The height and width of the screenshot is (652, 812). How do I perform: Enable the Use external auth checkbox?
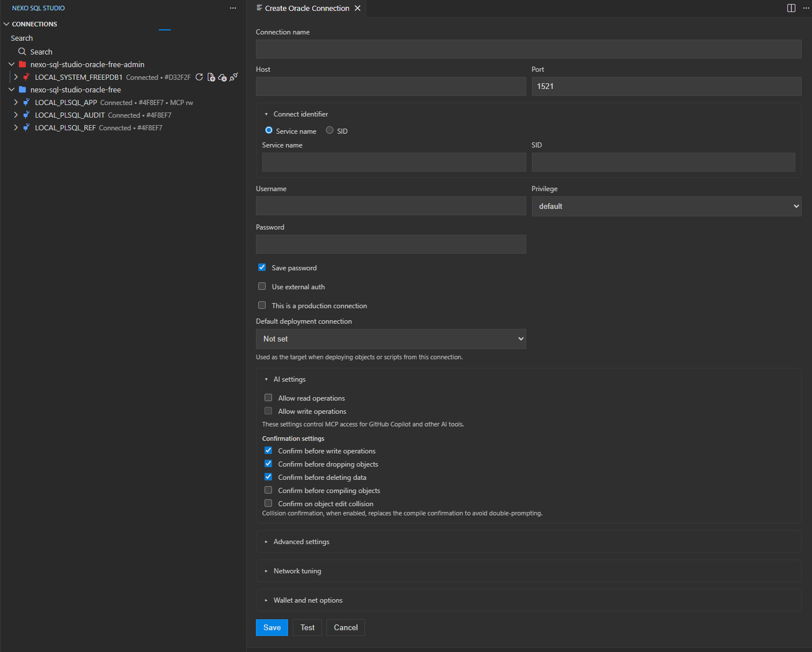pyautogui.click(x=262, y=286)
